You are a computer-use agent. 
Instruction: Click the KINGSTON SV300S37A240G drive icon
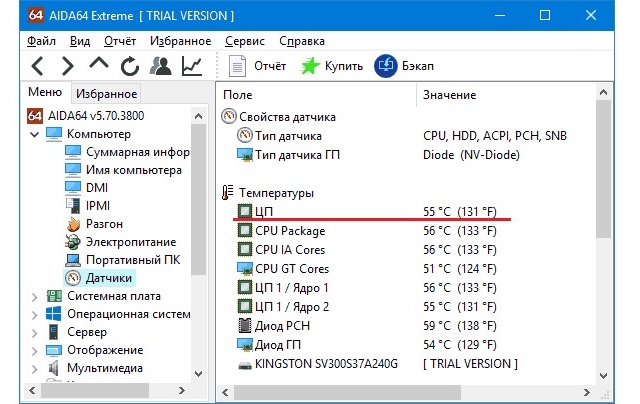(x=245, y=365)
